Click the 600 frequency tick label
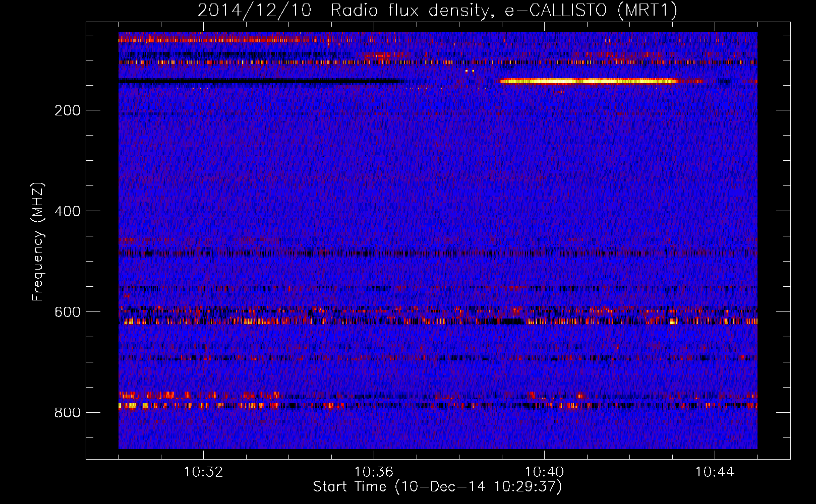Image resolution: width=816 pixels, height=504 pixels. pyautogui.click(x=68, y=312)
